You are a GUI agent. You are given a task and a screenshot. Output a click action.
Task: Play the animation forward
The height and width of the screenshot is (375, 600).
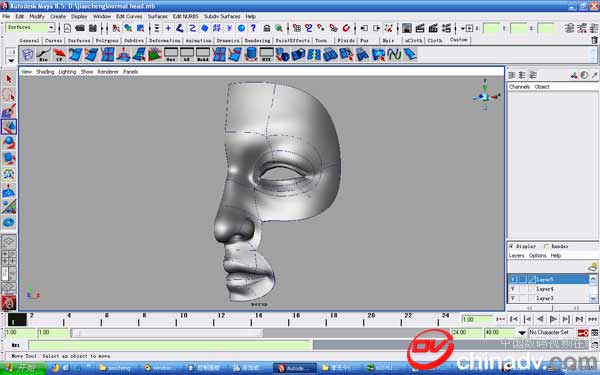pos(553,319)
